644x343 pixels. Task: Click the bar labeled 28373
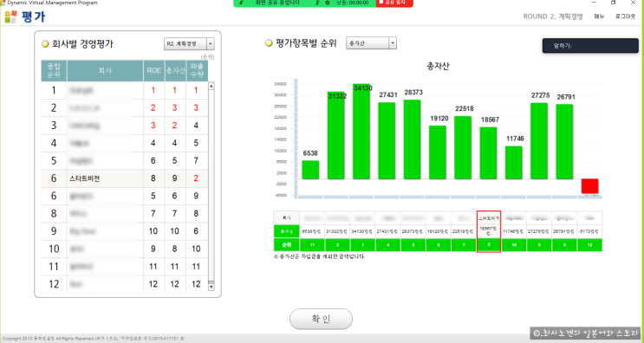413,139
